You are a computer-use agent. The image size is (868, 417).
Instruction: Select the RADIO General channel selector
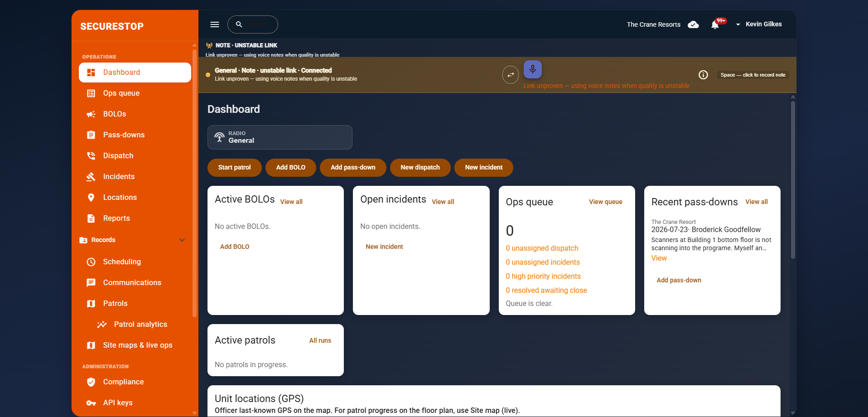[x=280, y=137]
